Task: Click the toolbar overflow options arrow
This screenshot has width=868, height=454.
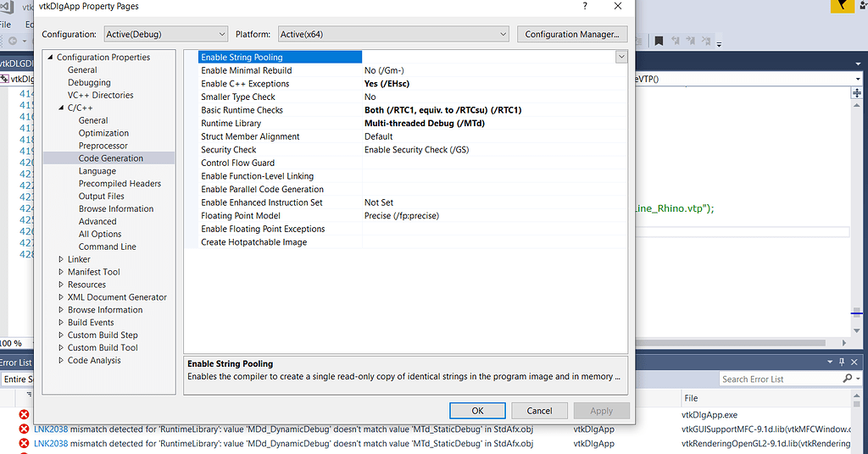Action: [x=719, y=42]
